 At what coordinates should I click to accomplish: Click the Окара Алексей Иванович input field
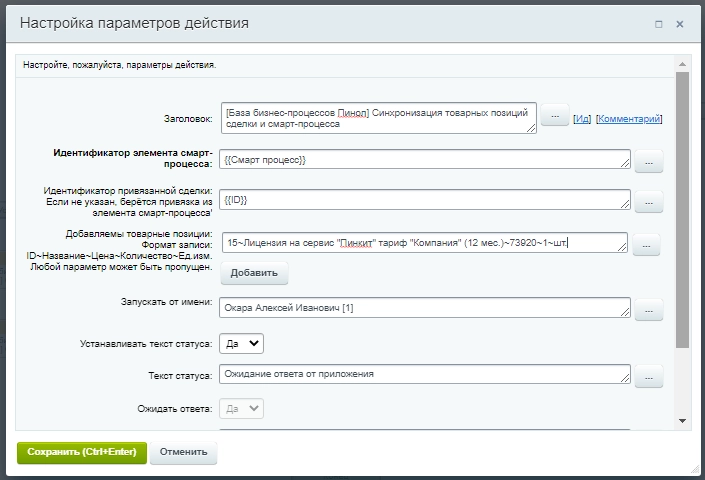425,308
